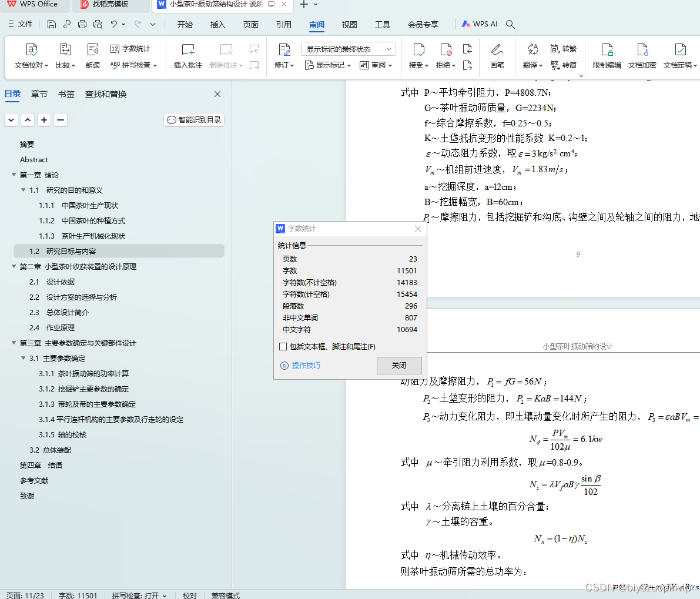
Task: Collapse 1.1 研究的目的和意义 section
Action: click(x=23, y=190)
